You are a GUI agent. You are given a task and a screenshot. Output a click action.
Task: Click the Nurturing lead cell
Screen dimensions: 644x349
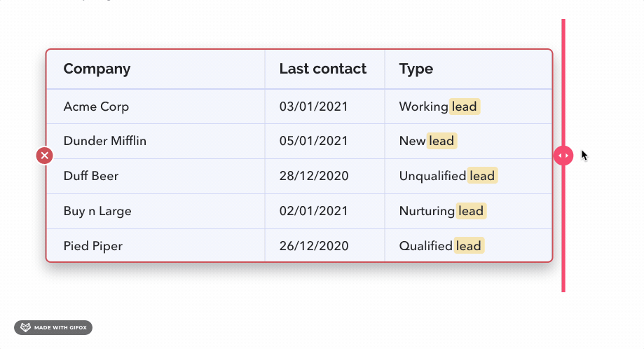[468, 211]
